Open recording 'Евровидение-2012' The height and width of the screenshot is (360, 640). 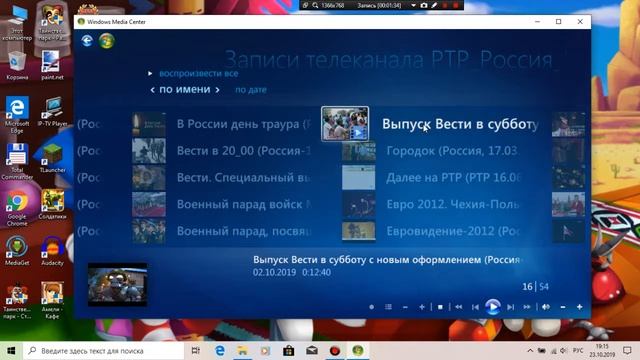pos(453,231)
